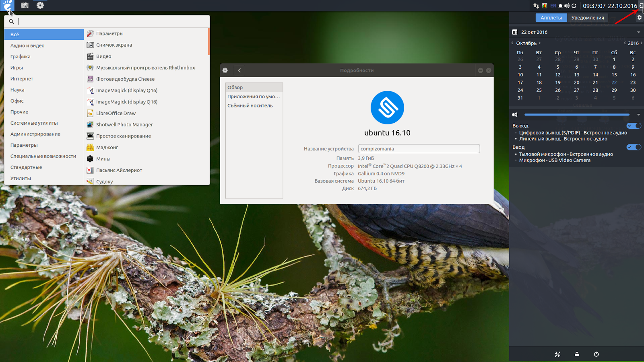
Task: Launch LibreOffice Draw
Action: click(116, 113)
